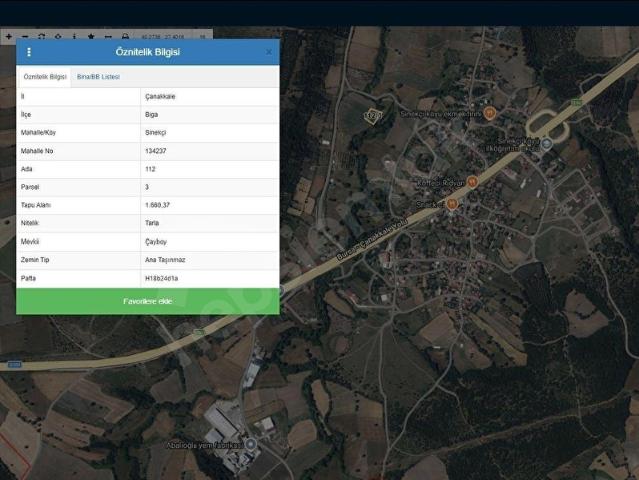Select the Ada value 112
Viewport: 639px width, 480px height.
[x=150, y=169]
